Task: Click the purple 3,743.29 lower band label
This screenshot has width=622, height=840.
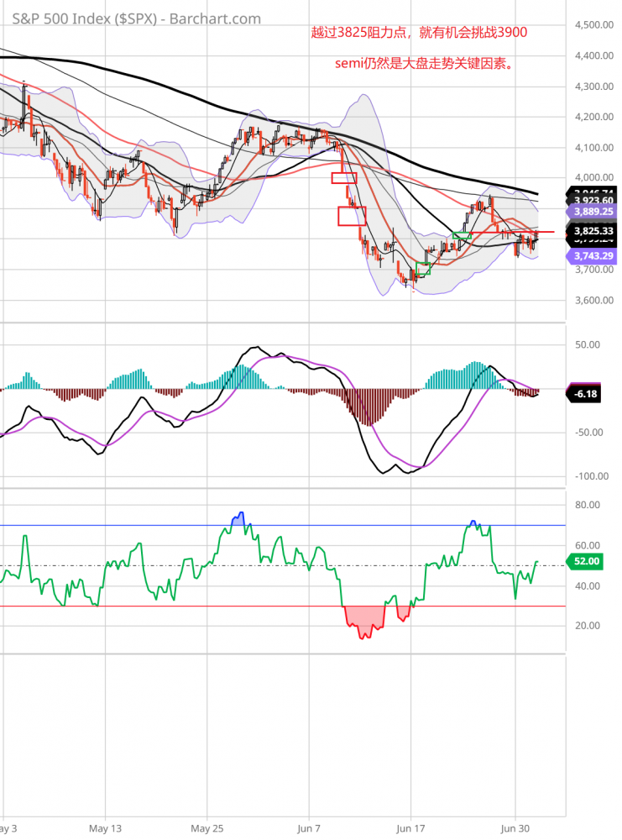Action: click(x=594, y=255)
